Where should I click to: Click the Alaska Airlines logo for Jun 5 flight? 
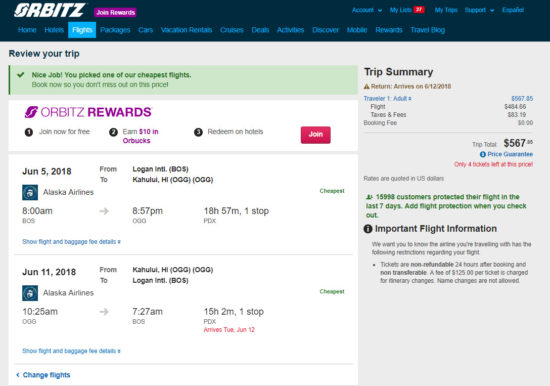click(30, 192)
